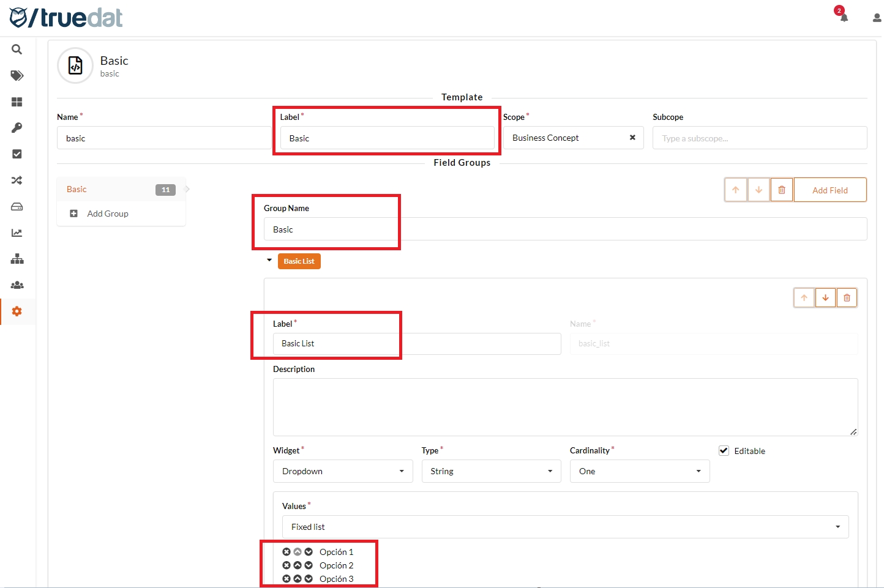Move Basic List field down
Viewport: 884px width, 588px height.
[825, 298]
